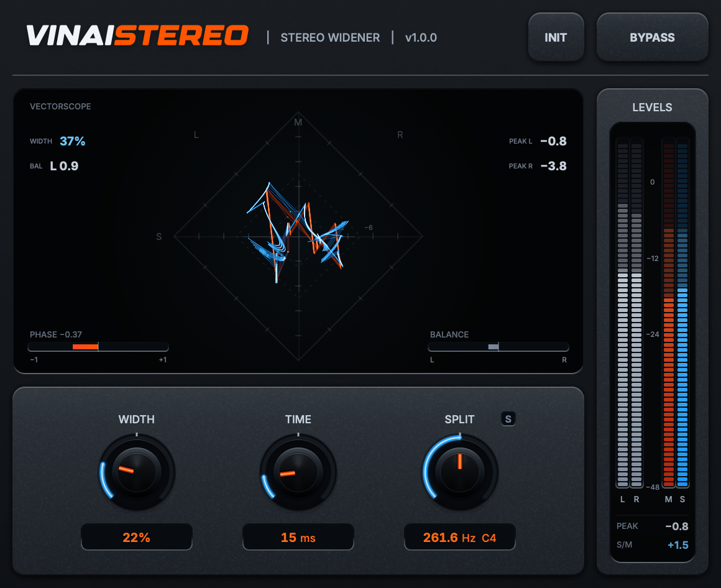Click the v1.0.0 version text

tap(421, 38)
